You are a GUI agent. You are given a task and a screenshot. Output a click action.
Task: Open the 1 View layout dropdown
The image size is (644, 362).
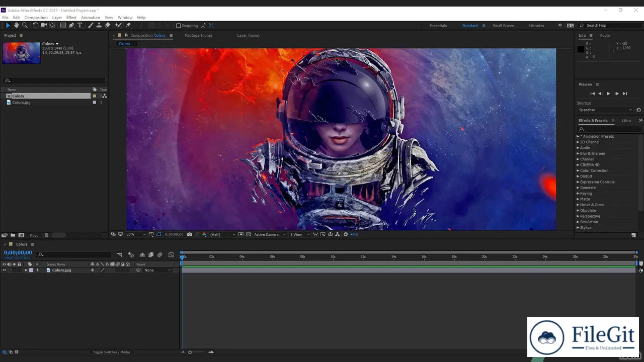pyautogui.click(x=300, y=234)
